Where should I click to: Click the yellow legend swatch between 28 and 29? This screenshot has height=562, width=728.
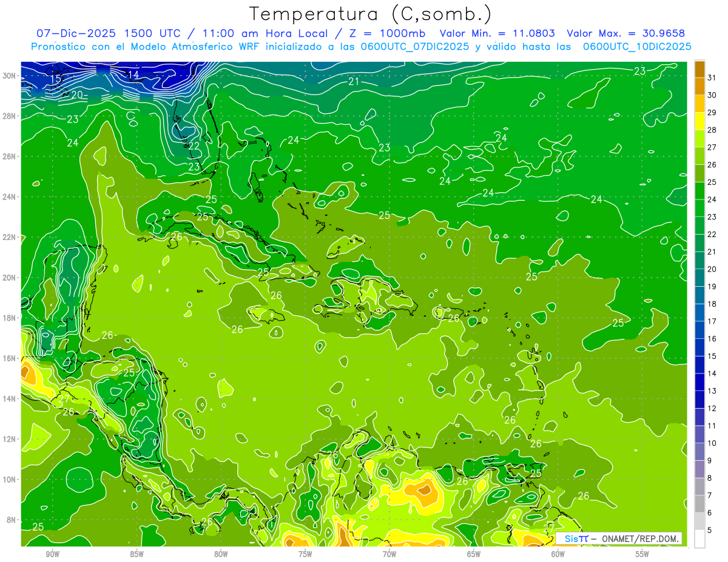tap(699, 121)
